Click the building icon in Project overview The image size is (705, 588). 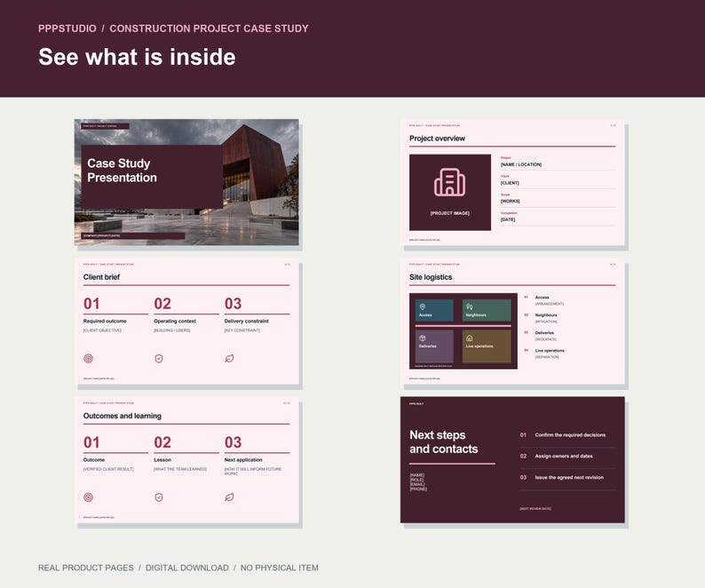449,182
